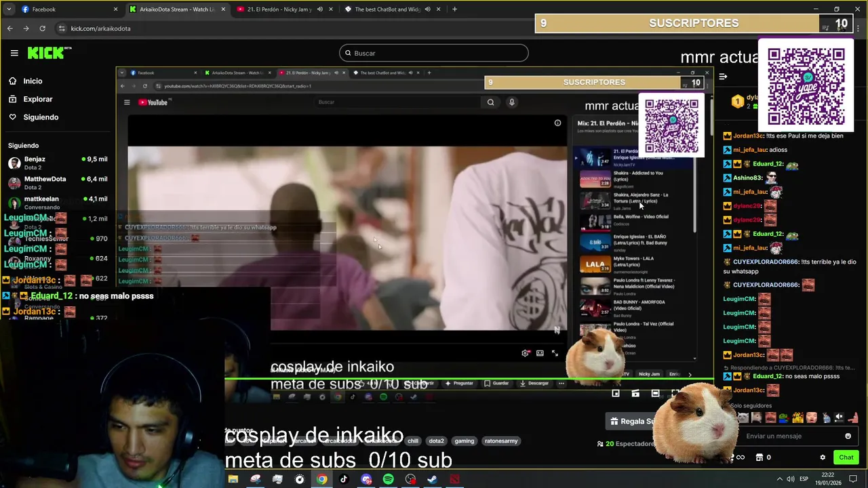Open Dota 2 from the taskbar

click(454, 479)
